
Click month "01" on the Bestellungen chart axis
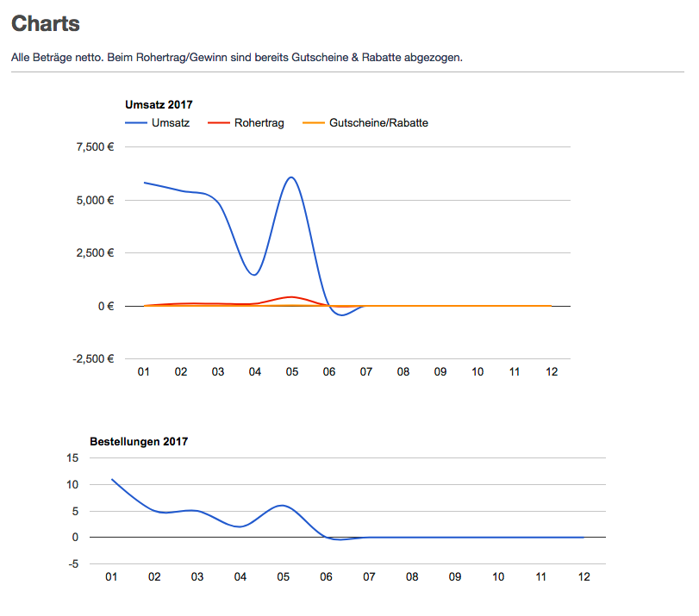(x=111, y=577)
